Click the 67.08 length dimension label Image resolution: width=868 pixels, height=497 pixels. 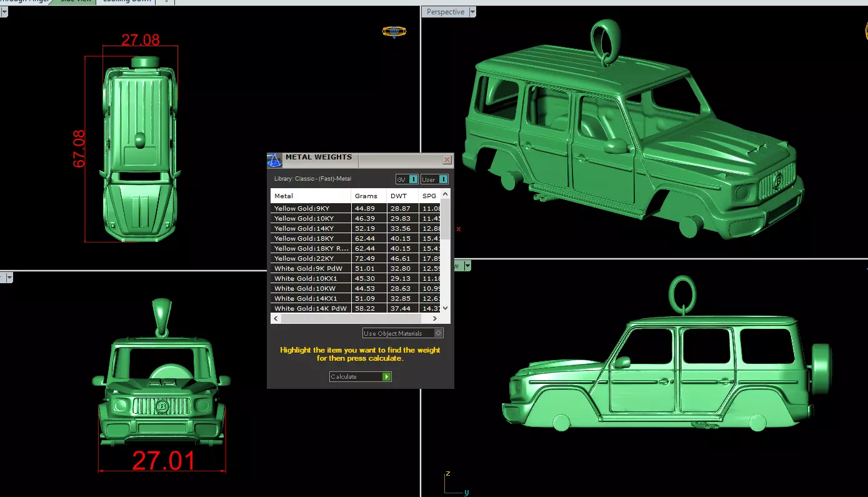tap(79, 149)
